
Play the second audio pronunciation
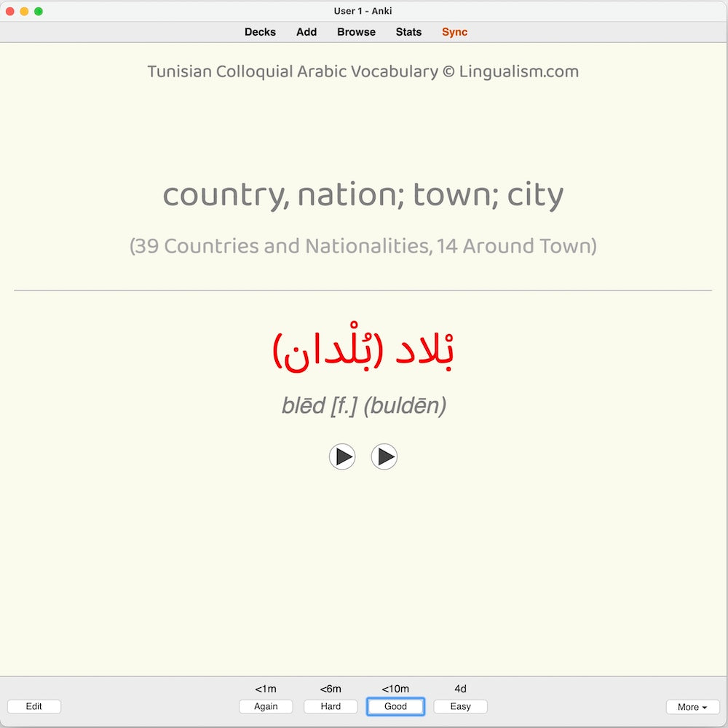[384, 456]
